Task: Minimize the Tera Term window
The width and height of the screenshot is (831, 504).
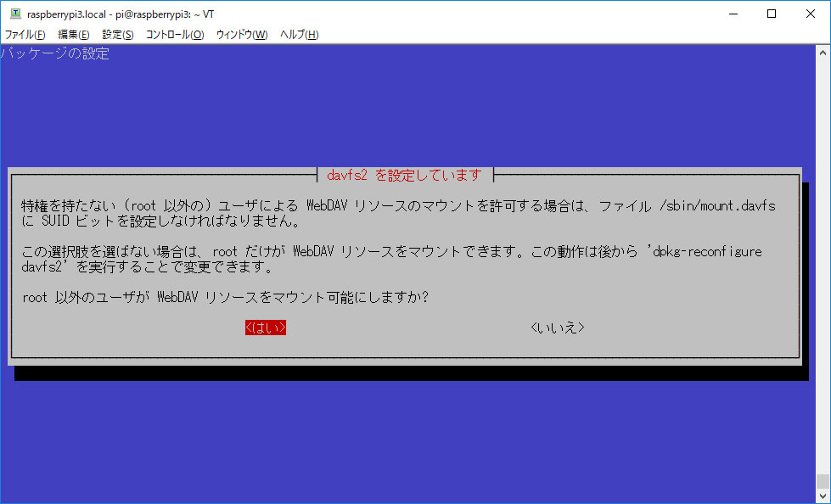Action: pos(733,14)
